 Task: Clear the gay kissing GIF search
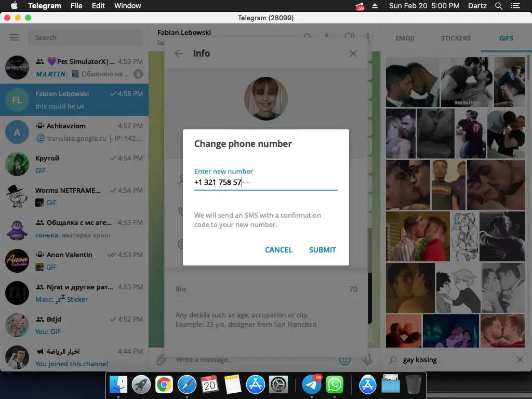pyautogui.click(x=520, y=360)
